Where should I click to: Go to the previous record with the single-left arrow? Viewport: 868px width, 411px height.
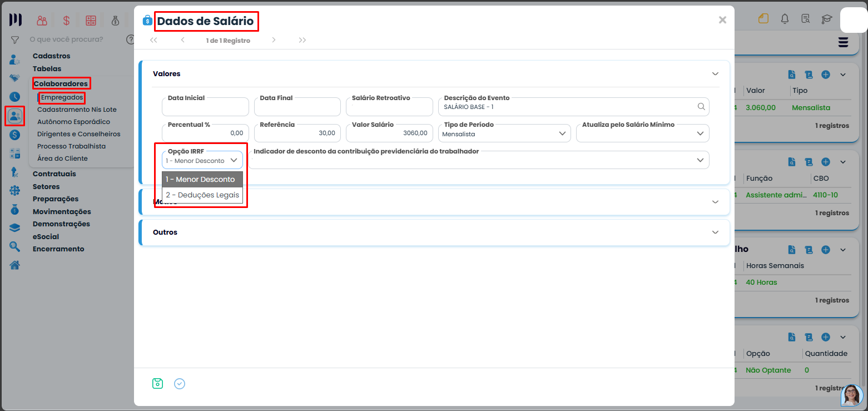(183, 40)
